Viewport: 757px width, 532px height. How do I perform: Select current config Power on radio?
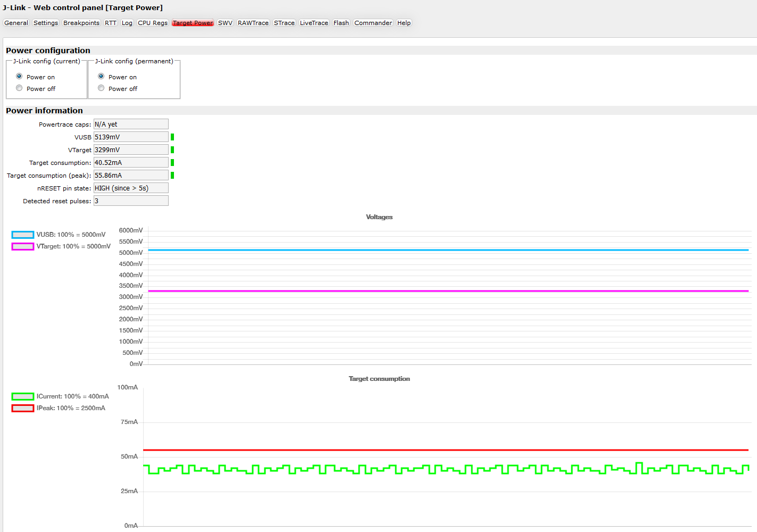19,77
